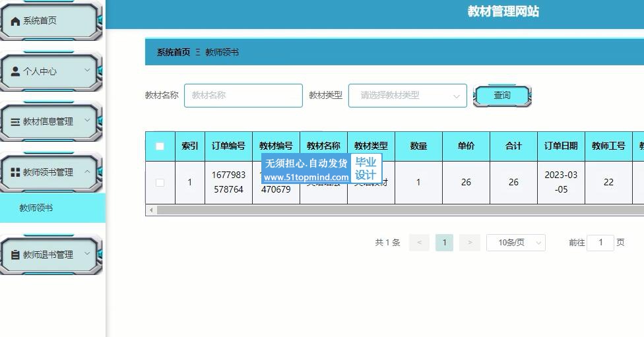The width and height of the screenshot is (644, 337).
Task: Click the date cell 2023-03-05
Action: (x=561, y=182)
